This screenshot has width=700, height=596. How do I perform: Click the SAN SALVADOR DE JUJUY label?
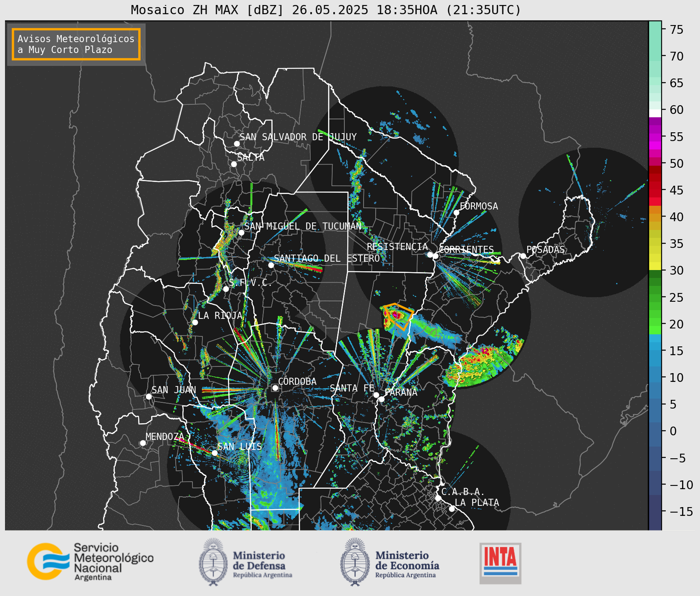tap(298, 137)
